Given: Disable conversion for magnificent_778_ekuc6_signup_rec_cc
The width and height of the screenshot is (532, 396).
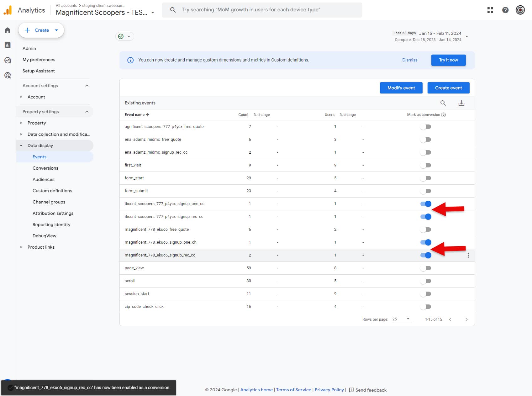Looking at the screenshot, I should [x=426, y=255].
